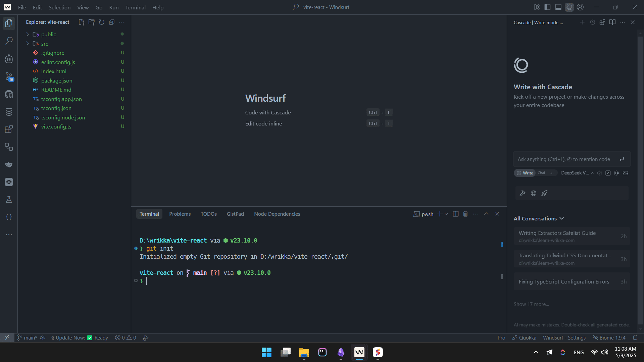Image resolution: width=644 pixels, height=362 pixels.
Task: Open Cascade docs book icon
Action: coord(612,22)
